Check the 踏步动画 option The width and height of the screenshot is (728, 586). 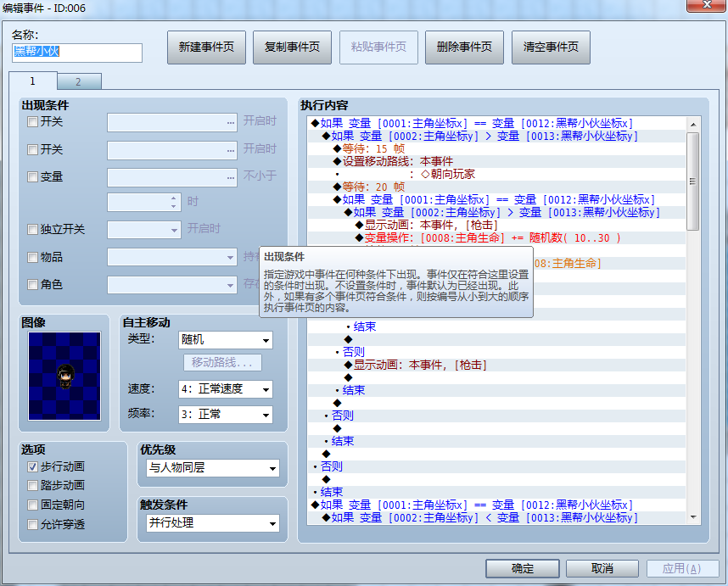point(32,486)
